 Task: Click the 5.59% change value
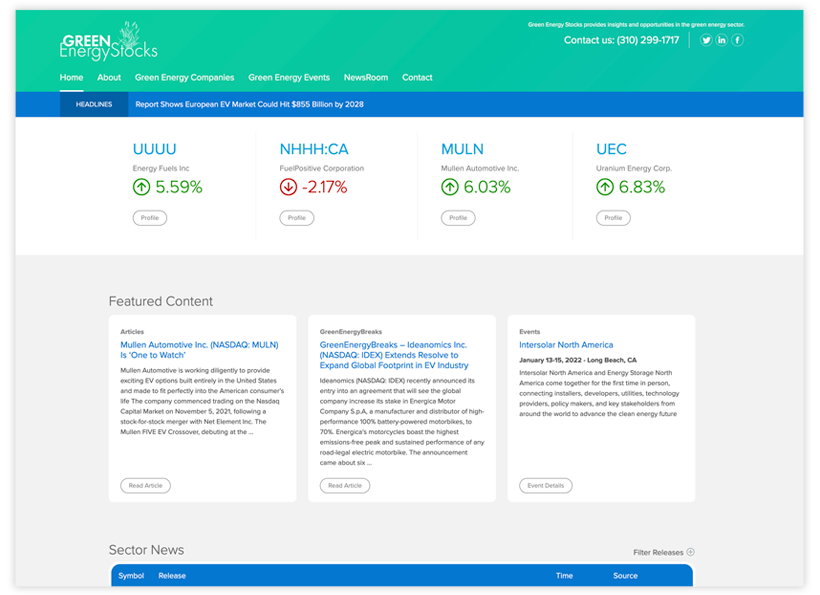pyautogui.click(x=179, y=187)
